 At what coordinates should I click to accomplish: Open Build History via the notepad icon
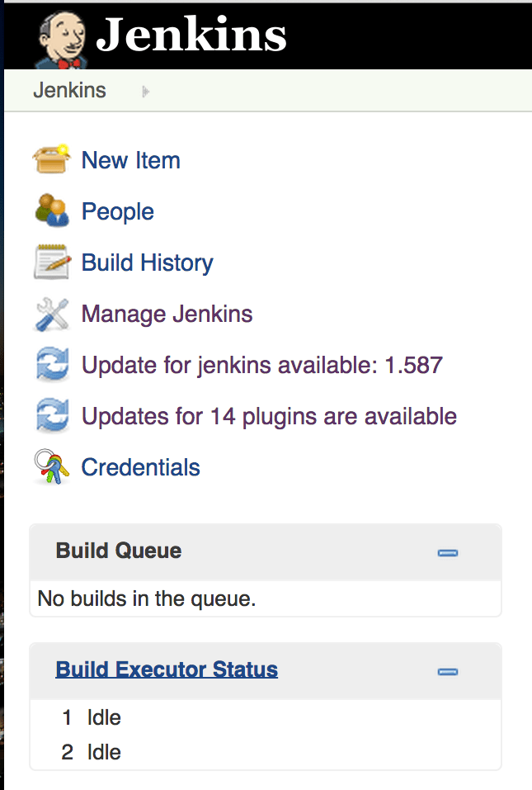click(51, 262)
